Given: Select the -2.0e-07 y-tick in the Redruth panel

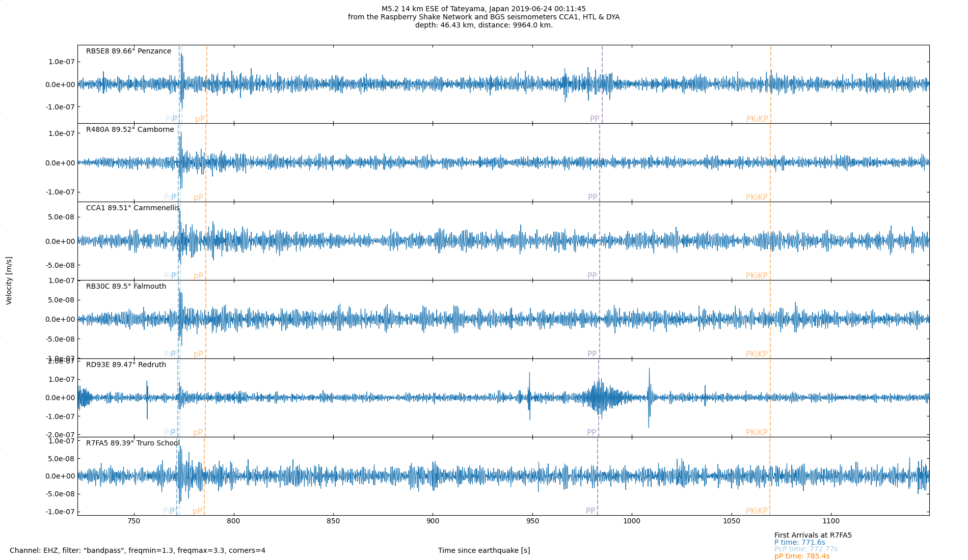Looking at the screenshot, I should point(60,435).
